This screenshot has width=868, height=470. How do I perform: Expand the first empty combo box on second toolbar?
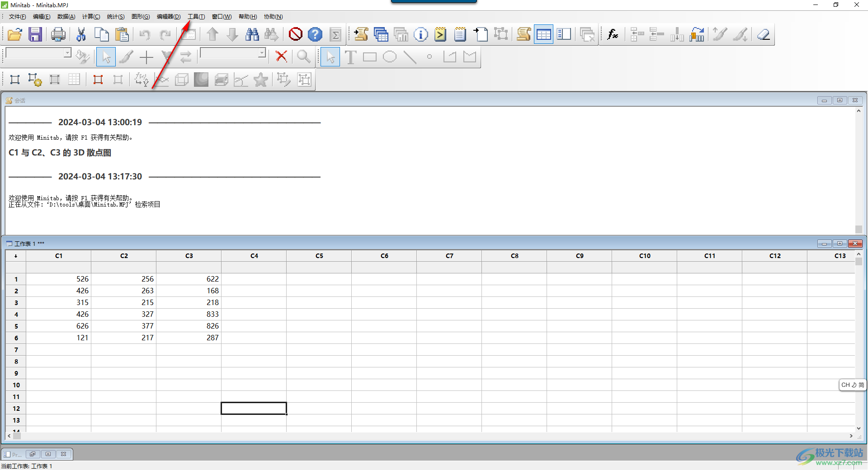click(67, 53)
